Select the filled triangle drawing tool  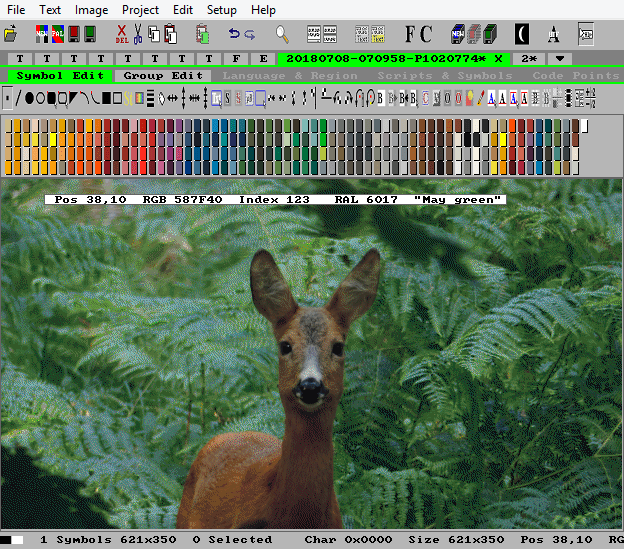tap(73, 98)
